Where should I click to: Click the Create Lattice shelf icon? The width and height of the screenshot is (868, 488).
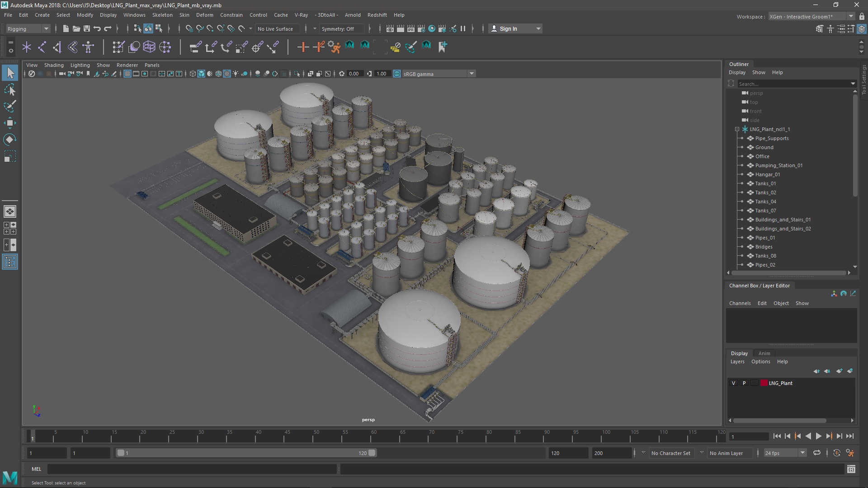click(x=149, y=47)
